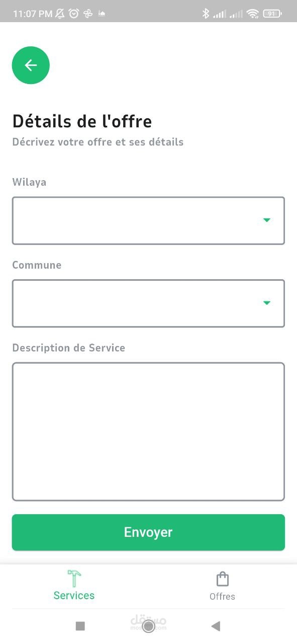Tap the muted bell notification icon

click(60, 14)
